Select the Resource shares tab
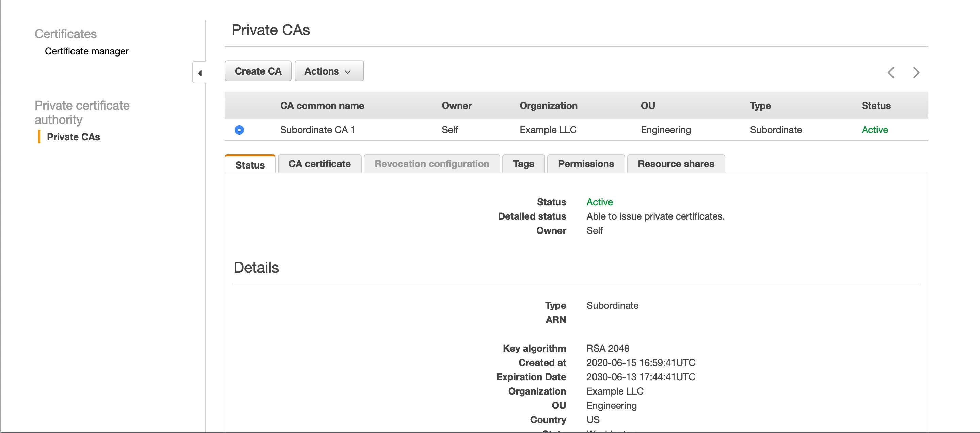Viewport: 980px width, 433px height. pos(676,164)
